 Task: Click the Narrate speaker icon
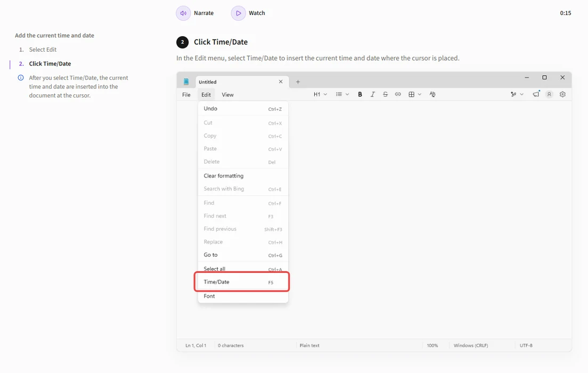point(183,13)
